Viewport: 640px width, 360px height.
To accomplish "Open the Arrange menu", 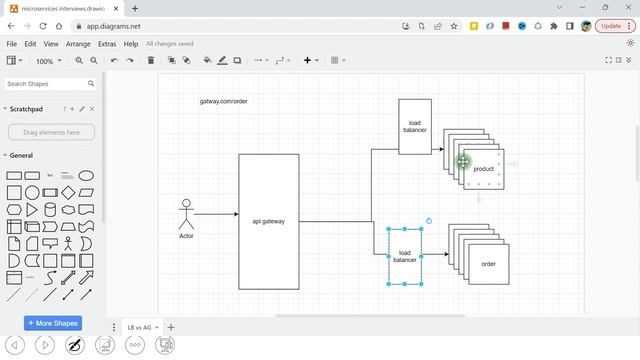I will coord(78,44).
